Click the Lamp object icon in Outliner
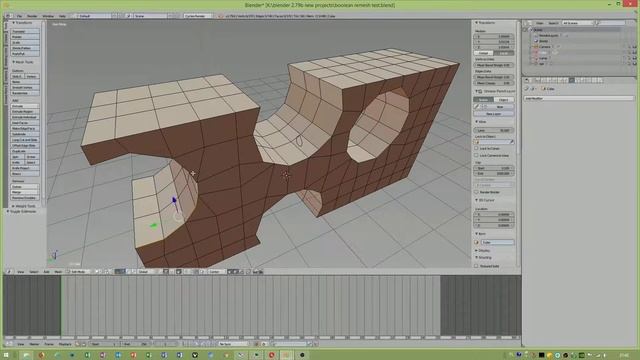This screenshot has height=360, width=640. point(536,58)
